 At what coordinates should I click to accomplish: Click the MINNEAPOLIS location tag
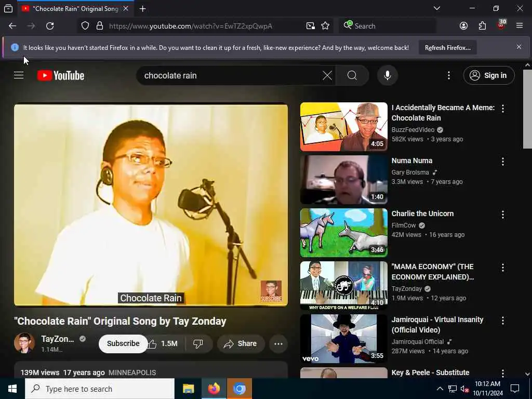coord(132,373)
